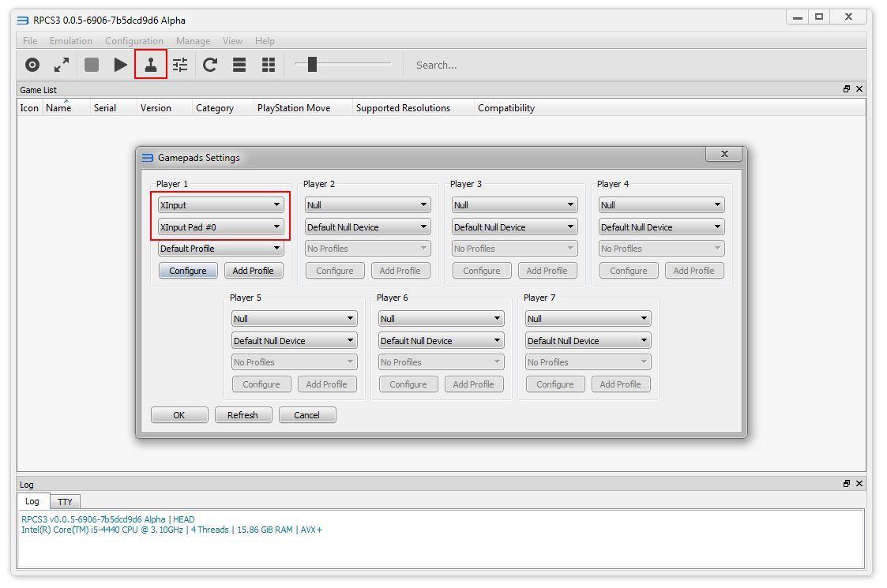Click the RPCS3 version log line
Viewport: 887px width, 588px height.
coord(108,519)
